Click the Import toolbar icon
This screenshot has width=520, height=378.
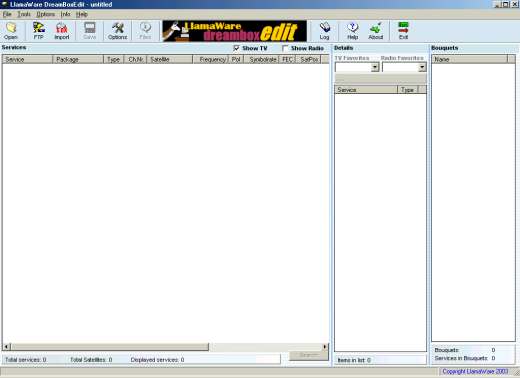[x=62, y=31]
